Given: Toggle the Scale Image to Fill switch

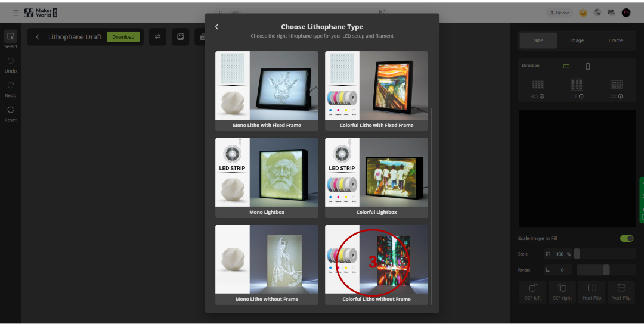Looking at the screenshot, I should pyautogui.click(x=626, y=238).
